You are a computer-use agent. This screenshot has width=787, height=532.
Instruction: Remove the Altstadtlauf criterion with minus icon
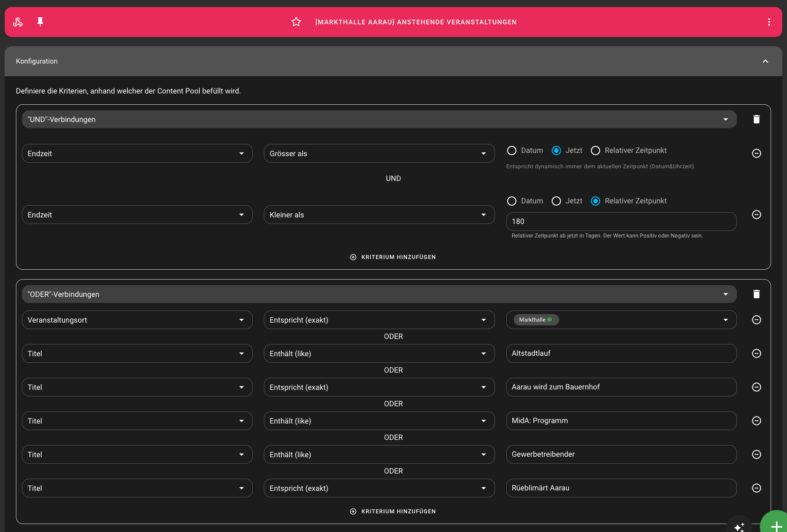(757, 353)
